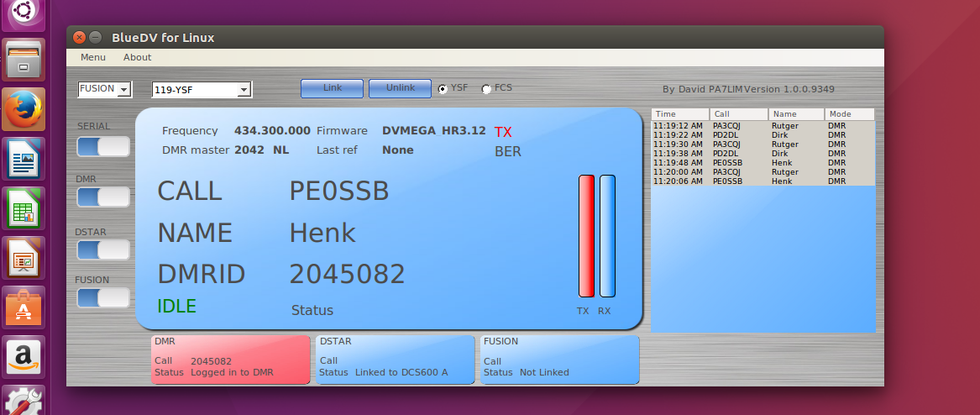This screenshot has width=980, height=415.
Task: Click the Amazon launcher icon
Action: (x=24, y=356)
